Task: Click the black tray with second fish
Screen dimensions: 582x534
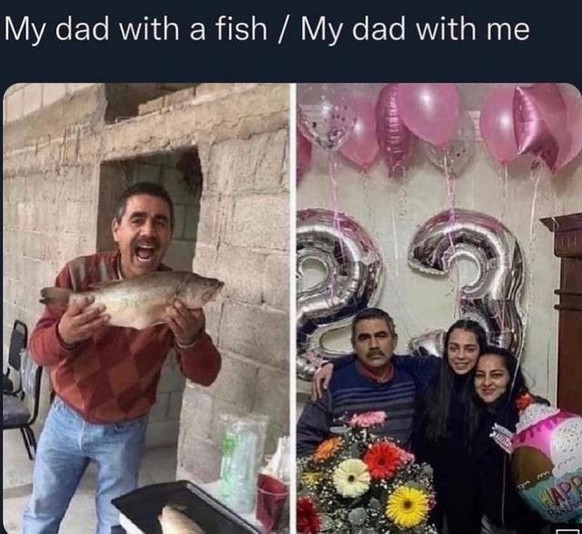Action: [182, 510]
